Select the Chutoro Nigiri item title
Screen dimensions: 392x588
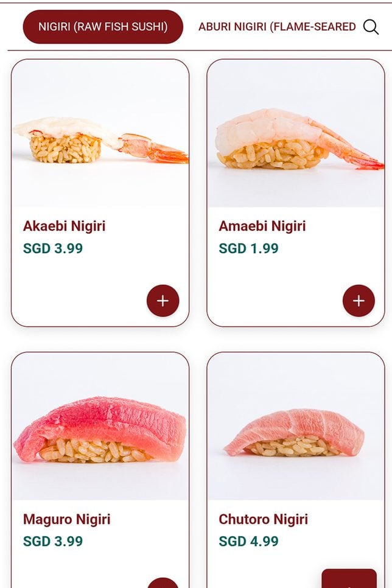pyautogui.click(x=264, y=519)
